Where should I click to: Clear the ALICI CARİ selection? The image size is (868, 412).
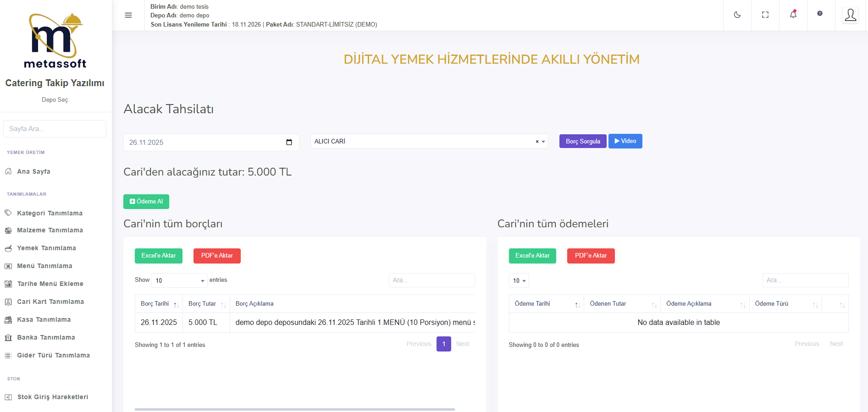pyautogui.click(x=537, y=142)
